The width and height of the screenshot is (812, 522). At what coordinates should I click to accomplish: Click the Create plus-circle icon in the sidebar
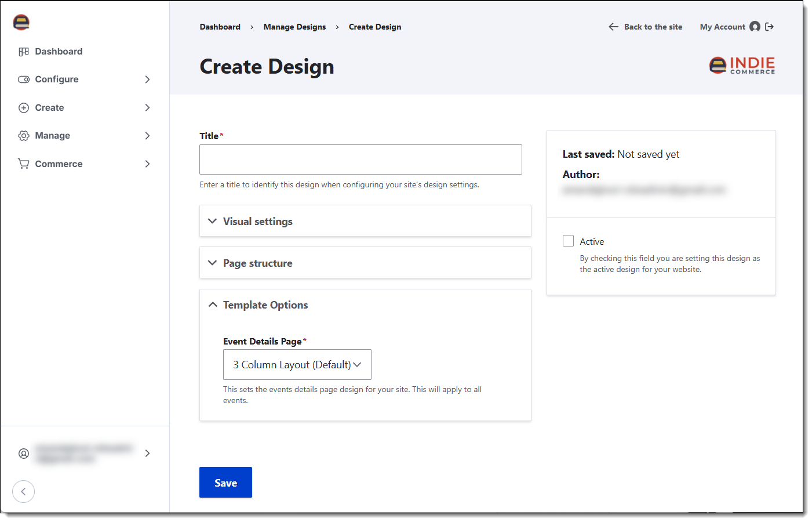24,108
